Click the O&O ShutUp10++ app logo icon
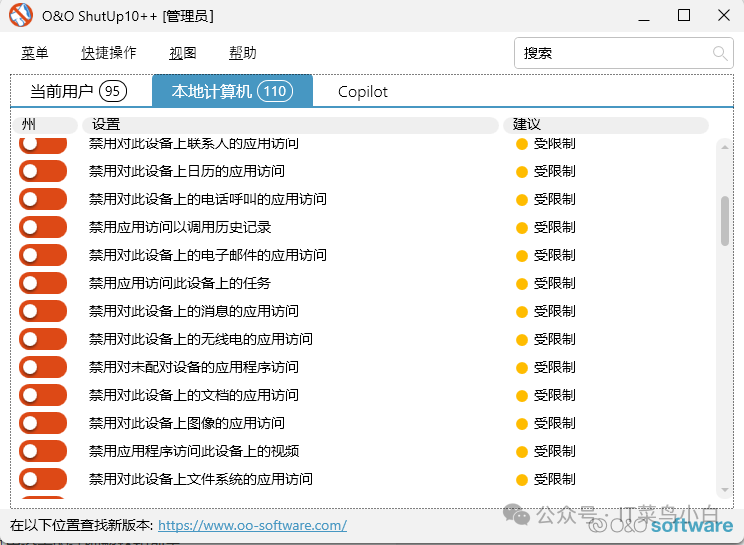744x545 pixels. [21, 15]
